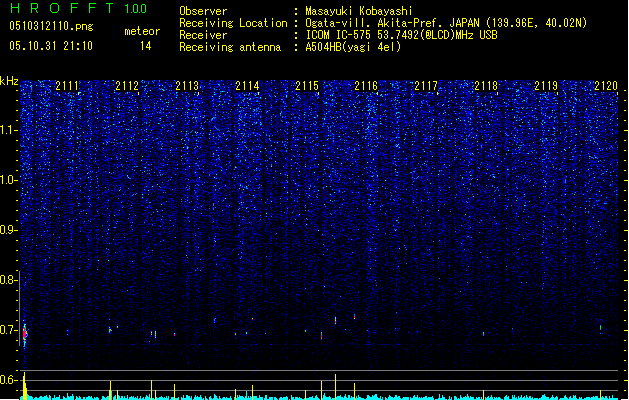The height and width of the screenshot is (400, 629).
Task: Click the 2116 time marker
Action: click(366, 86)
